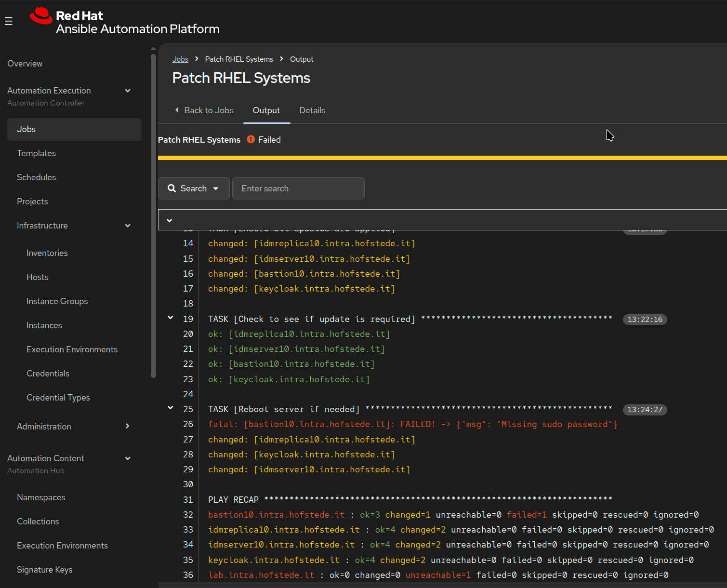Click the yellow job progress bar
The height and width of the screenshot is (588, 727).
click(442, 158)
